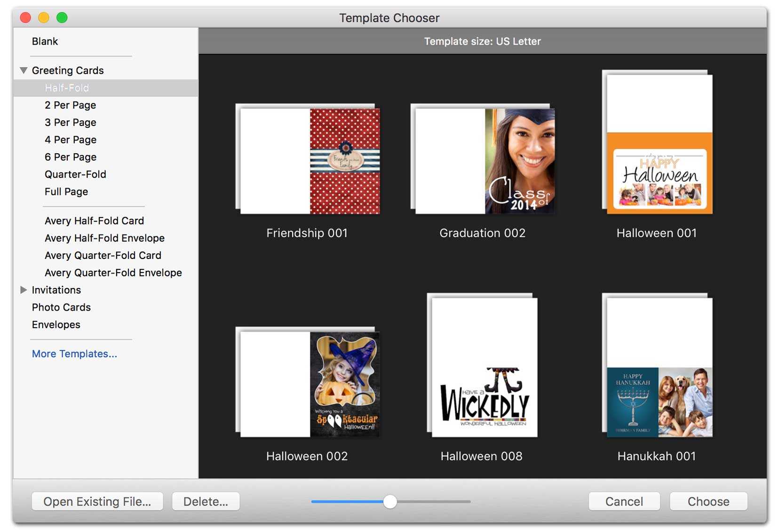Open Avery Half-Fold Card templates
The height and width of the screenshot is (532, 778).
point(94,221)
